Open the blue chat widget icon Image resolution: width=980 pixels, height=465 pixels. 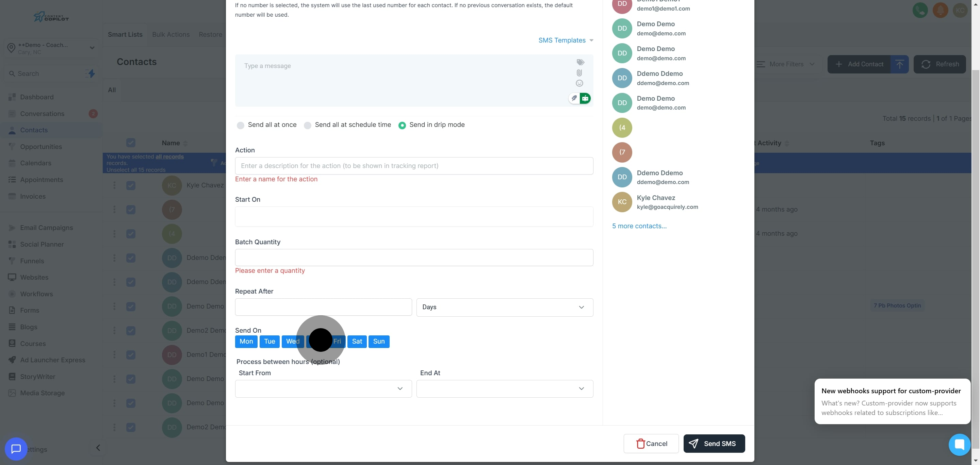pos(16,449)
